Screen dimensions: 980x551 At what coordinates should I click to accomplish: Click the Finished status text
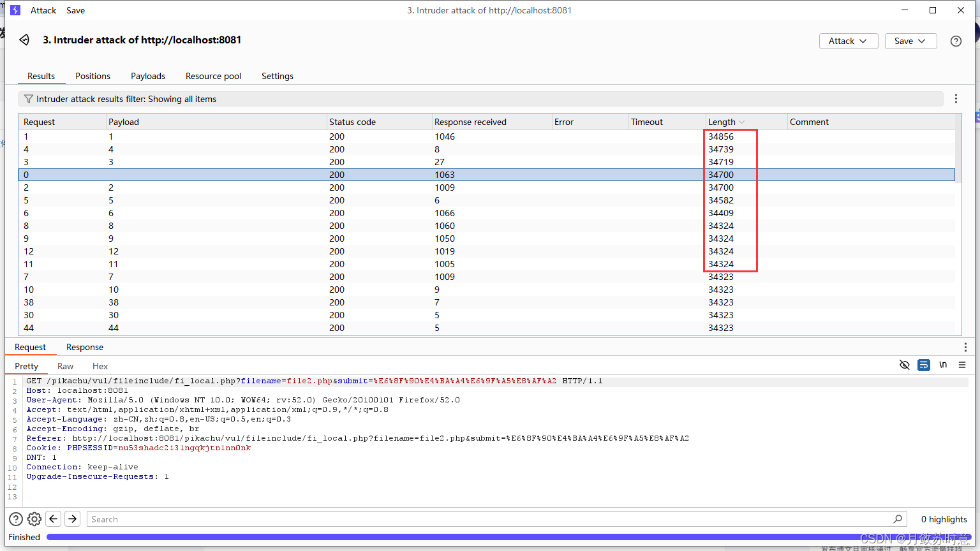tap(24, 537)
